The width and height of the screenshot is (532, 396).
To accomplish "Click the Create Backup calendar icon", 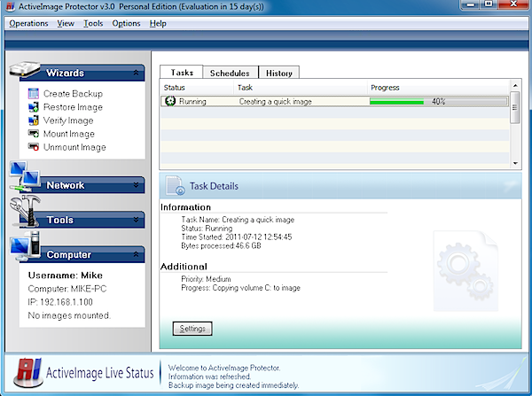I will coord(34,94).
